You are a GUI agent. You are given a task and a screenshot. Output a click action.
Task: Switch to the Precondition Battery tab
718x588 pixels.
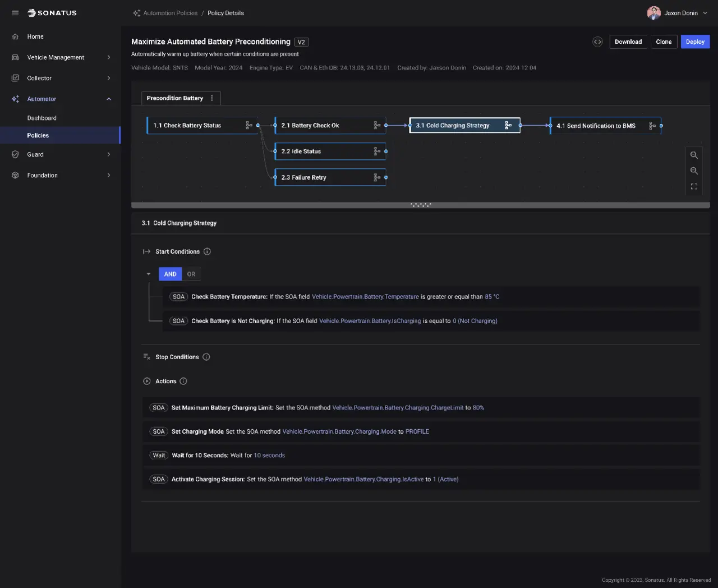pos(174,98)
